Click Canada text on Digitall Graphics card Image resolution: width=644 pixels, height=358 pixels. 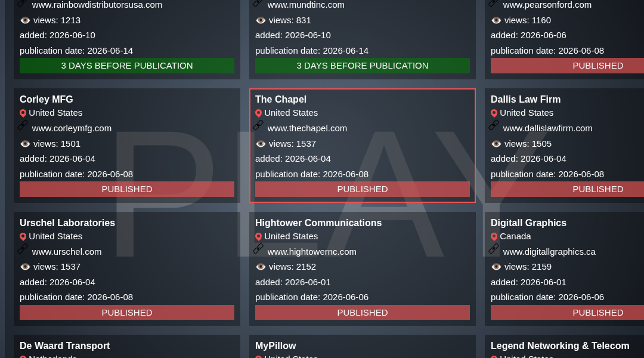pos(515,236)
